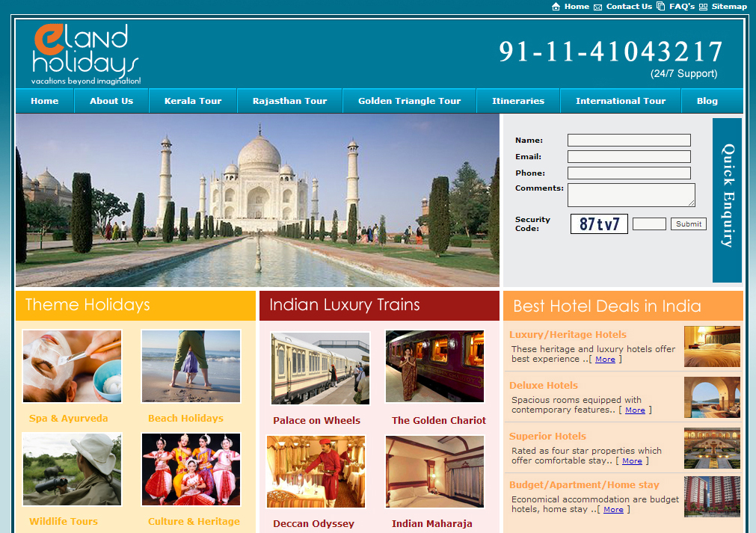Open the Golden Chariot link
Viewport: 756px width, 533px height.
point(439,421)
